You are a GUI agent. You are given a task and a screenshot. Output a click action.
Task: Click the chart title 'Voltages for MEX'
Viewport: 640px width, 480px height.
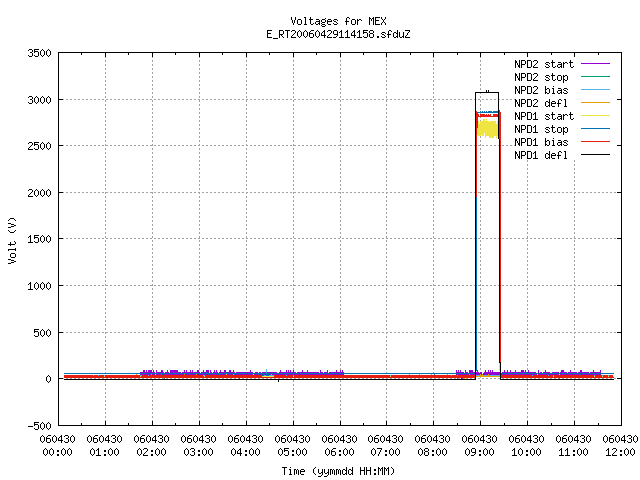[338, 21]
